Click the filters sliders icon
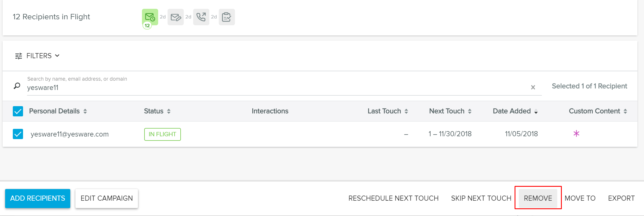 tap(18, 56)
